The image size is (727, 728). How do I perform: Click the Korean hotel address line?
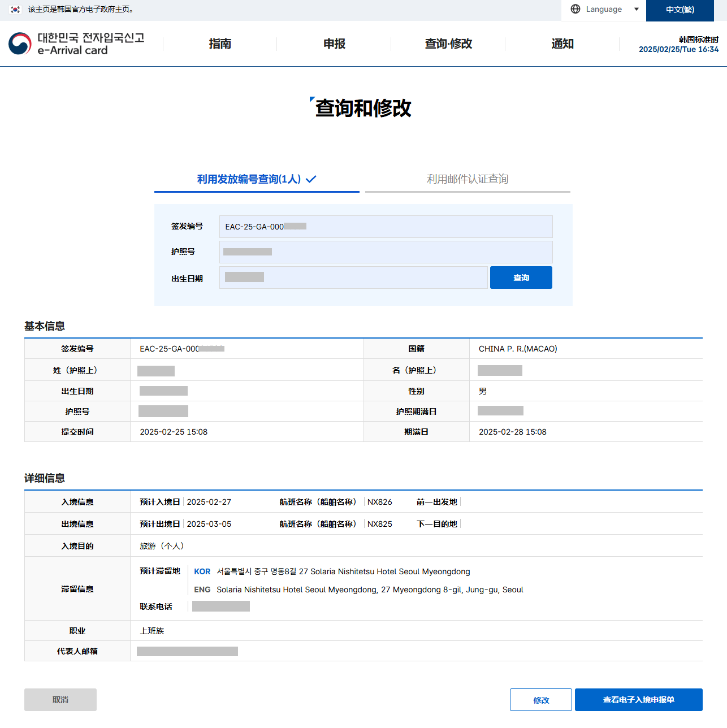point(343,571)
